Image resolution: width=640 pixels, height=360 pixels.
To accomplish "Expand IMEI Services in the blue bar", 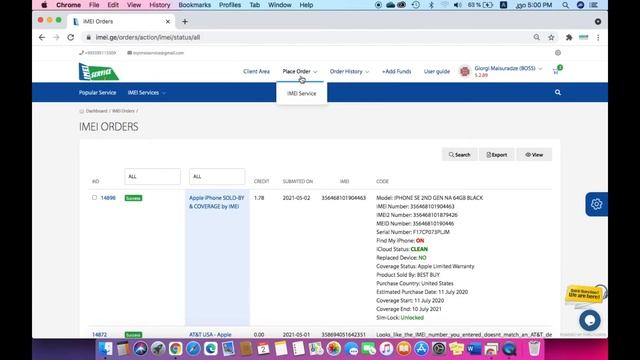I will (x=147, y=93).
